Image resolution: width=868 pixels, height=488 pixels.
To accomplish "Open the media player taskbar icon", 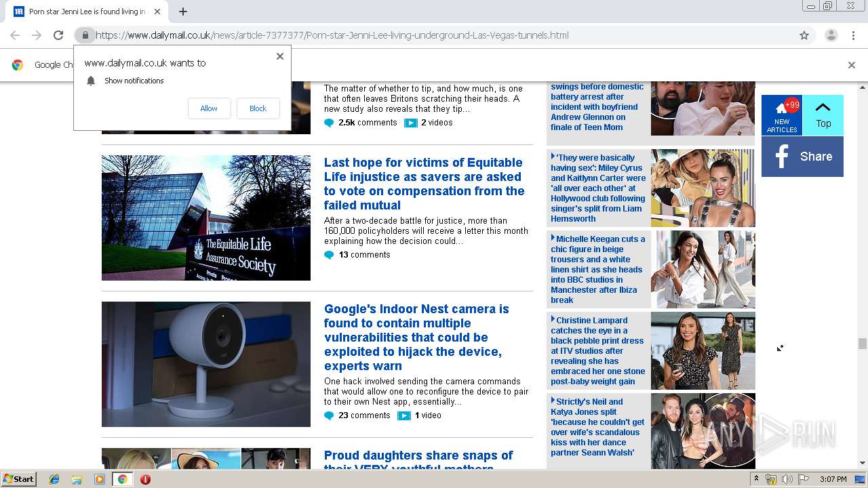I will 100,479.
